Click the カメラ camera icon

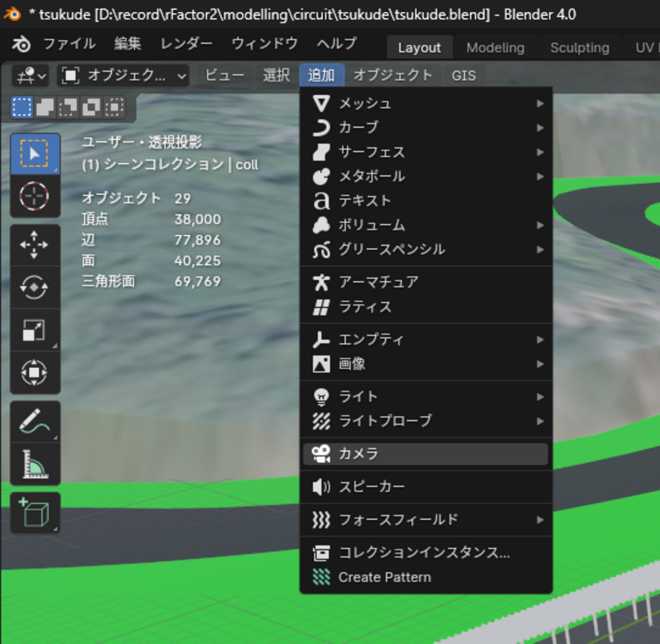tap(321, 454)
